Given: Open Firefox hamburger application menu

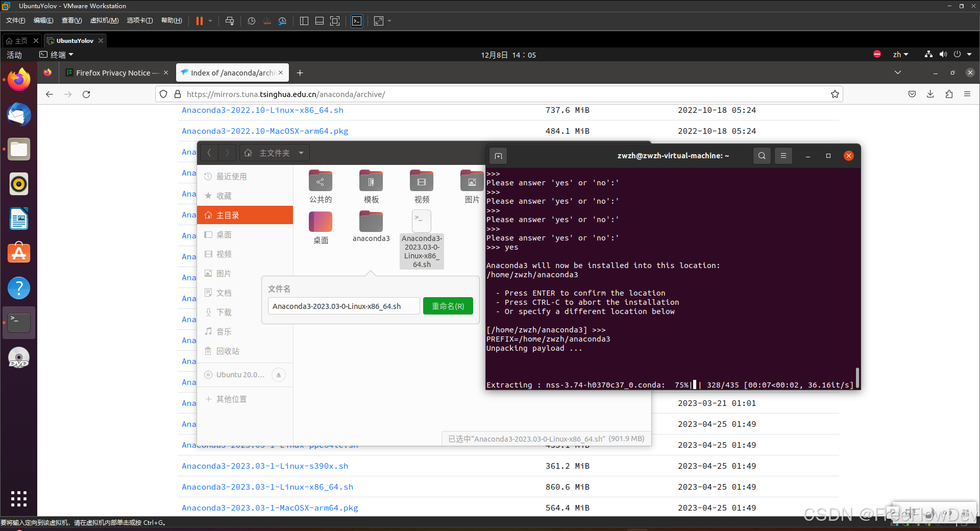Looking at the screenshot, I should pos(968,94).
